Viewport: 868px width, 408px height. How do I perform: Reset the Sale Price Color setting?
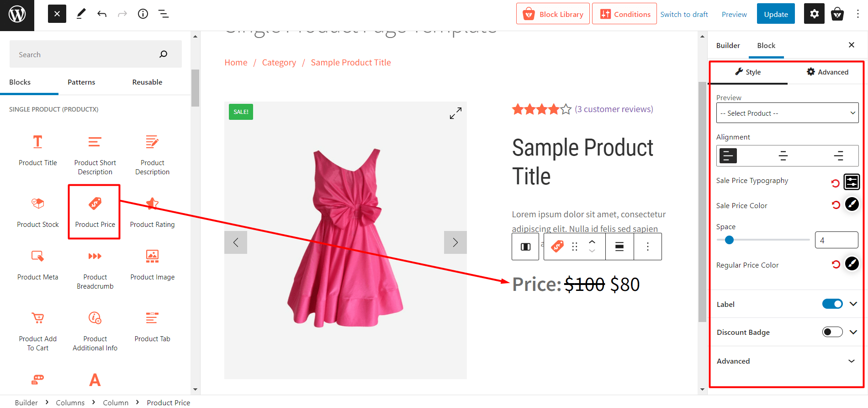point(836,204)
